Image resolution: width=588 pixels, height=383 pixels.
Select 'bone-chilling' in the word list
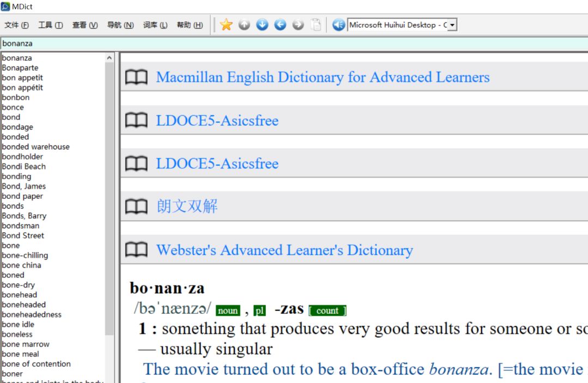[25, 256]
